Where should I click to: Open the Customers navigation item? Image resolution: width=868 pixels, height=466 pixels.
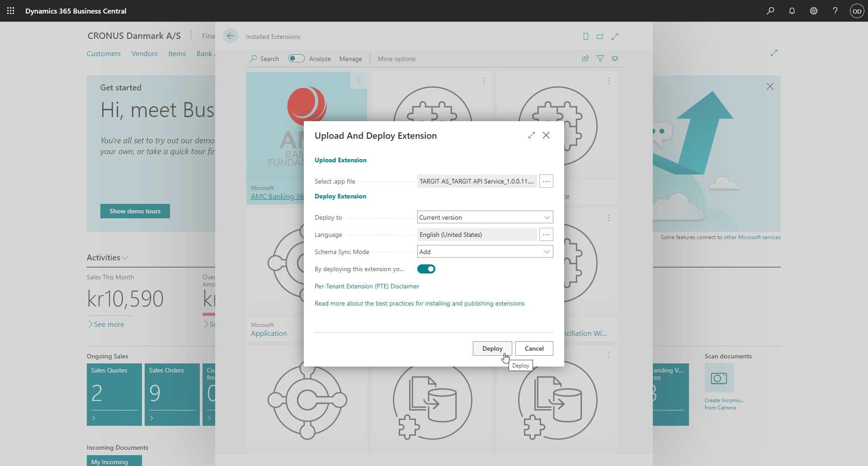click(104, 53)
